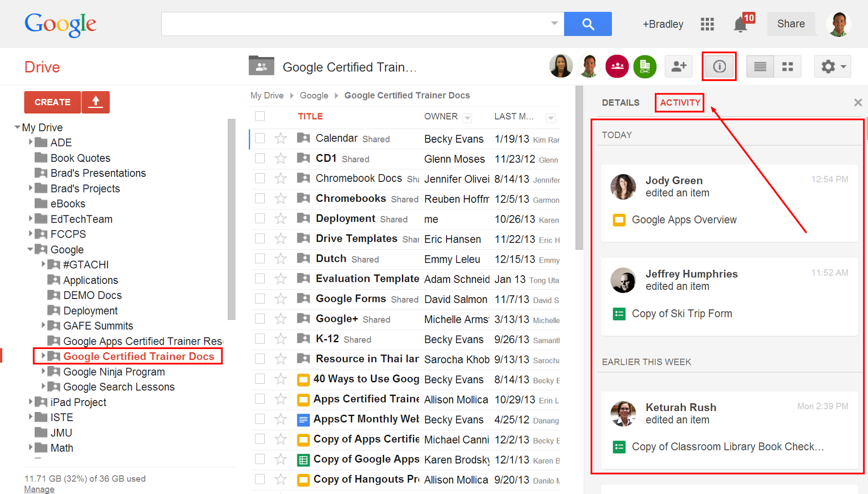Switch to list view
This screenshot has height=494, width=868.
760,67
